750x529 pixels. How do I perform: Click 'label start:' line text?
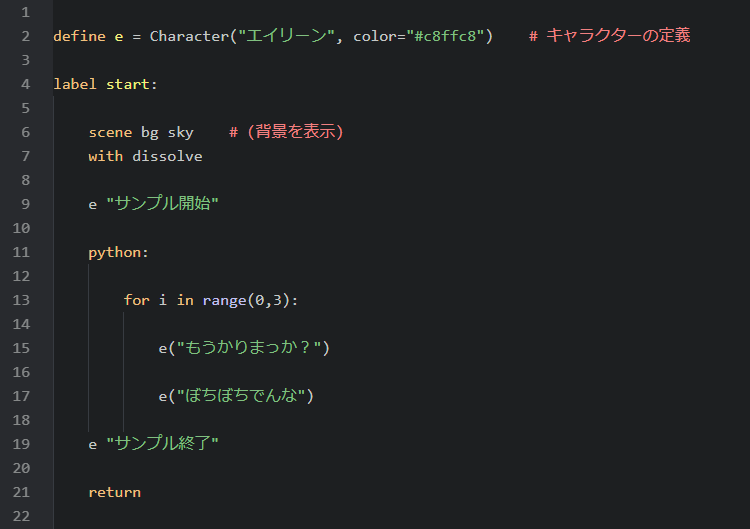tap(105, 84)
